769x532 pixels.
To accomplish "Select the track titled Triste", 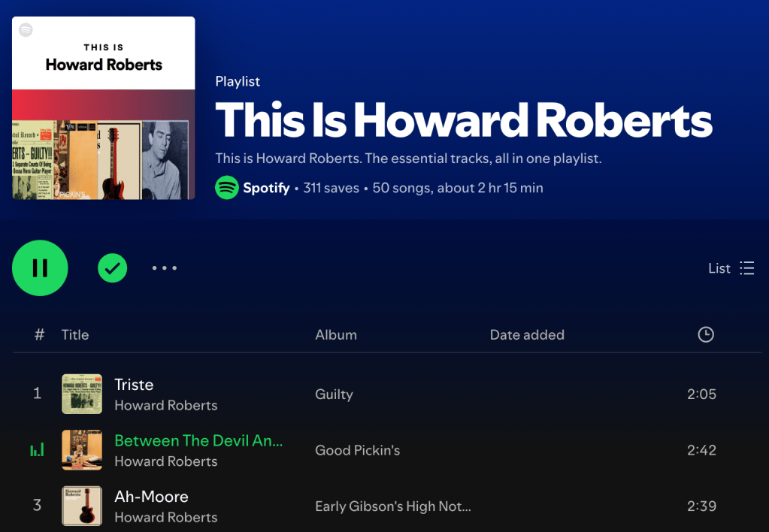I will 134,385.
